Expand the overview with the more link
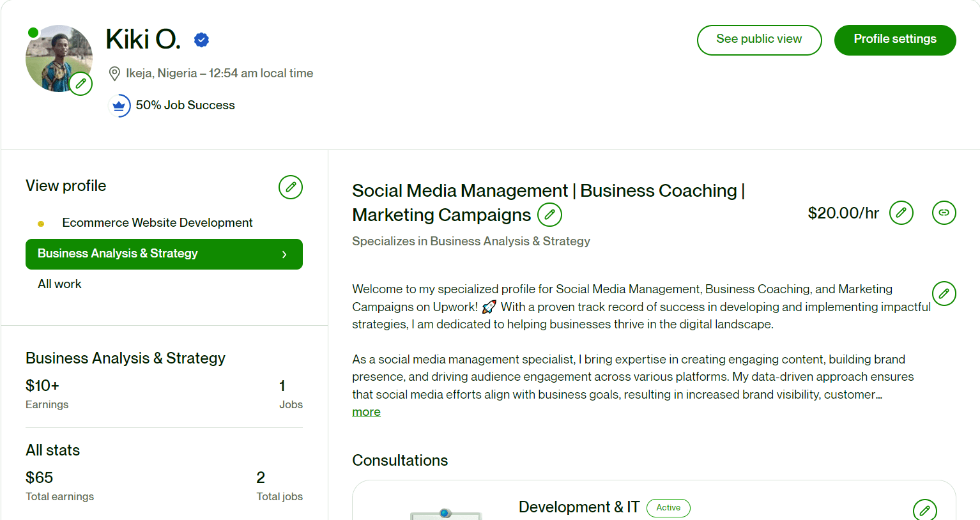The height and width of the screenshot is (520, 980). tap(366, 412)
